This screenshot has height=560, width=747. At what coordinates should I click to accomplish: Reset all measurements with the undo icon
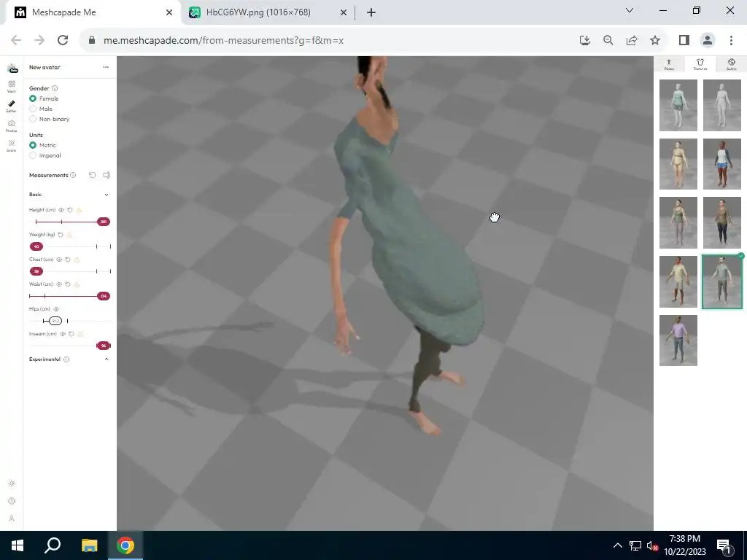(x=93, y=175)
